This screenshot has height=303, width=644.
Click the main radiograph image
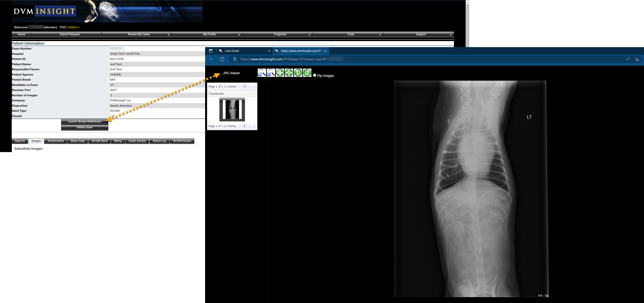point(471,189)
